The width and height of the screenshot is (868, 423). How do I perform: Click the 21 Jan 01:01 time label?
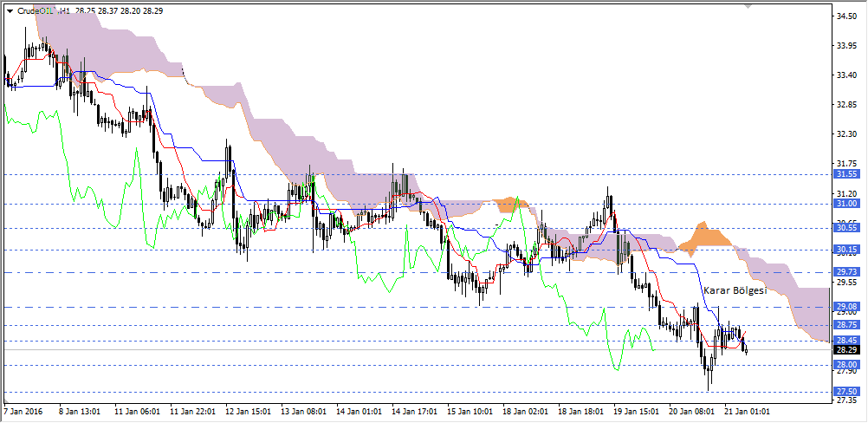(748, 411)
